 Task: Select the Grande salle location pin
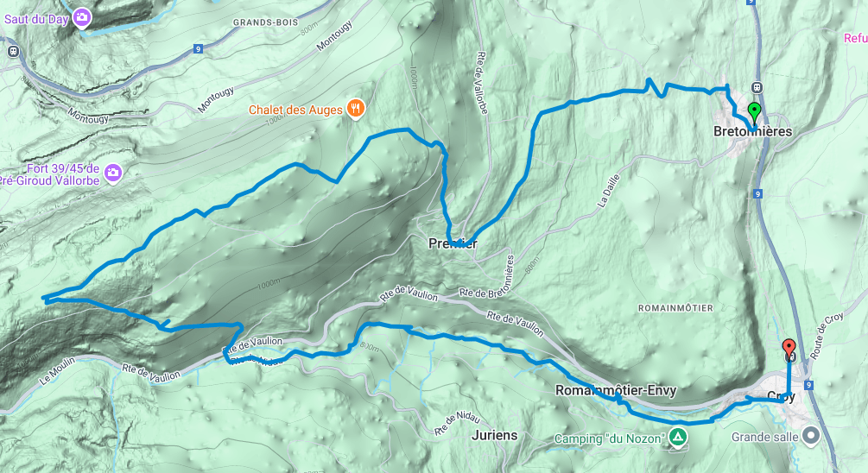pos(811,436)
